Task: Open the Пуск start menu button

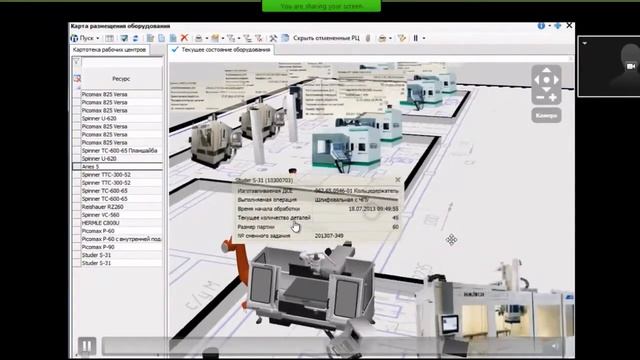Action: 85,38
